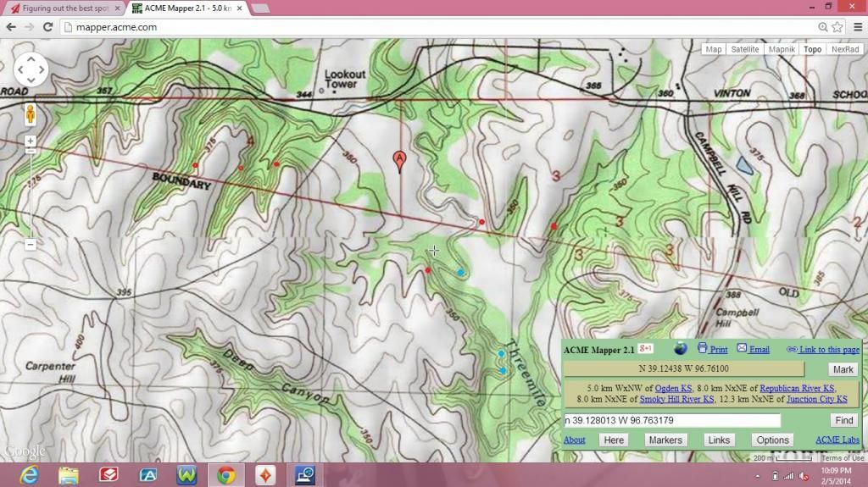Switch to the Mapnik view

[782, 49]
